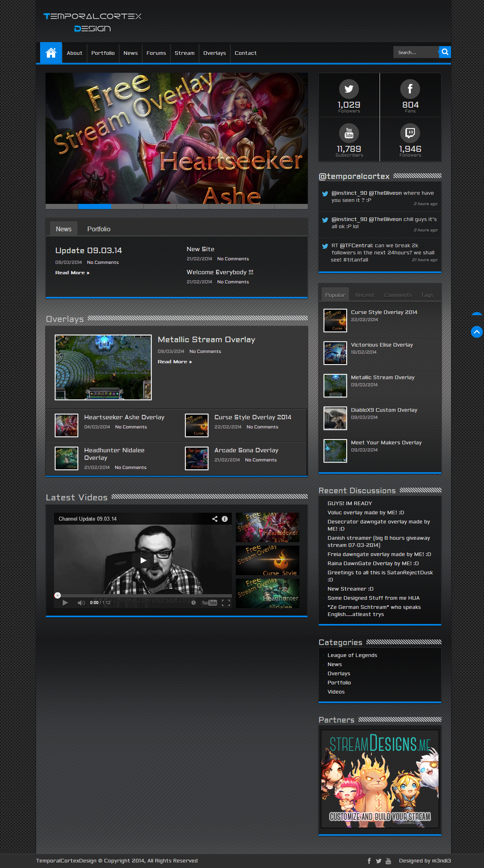Viewport: 484px width, 868px height.
Task: Switch to the Portfolio tab below the slider
Action: pos(99,229)
